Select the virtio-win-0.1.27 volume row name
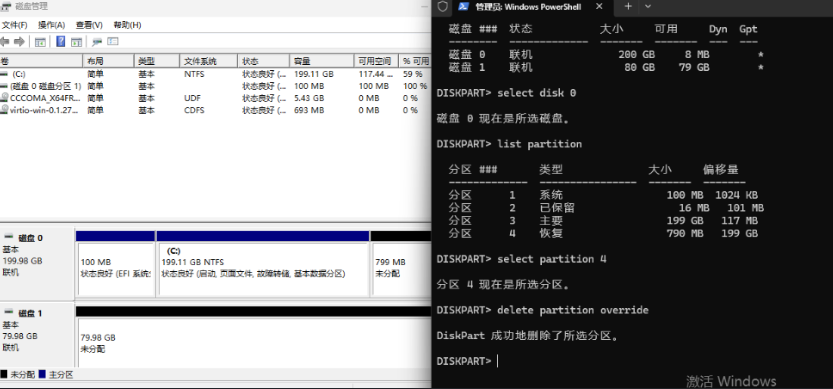 (45, 110)
